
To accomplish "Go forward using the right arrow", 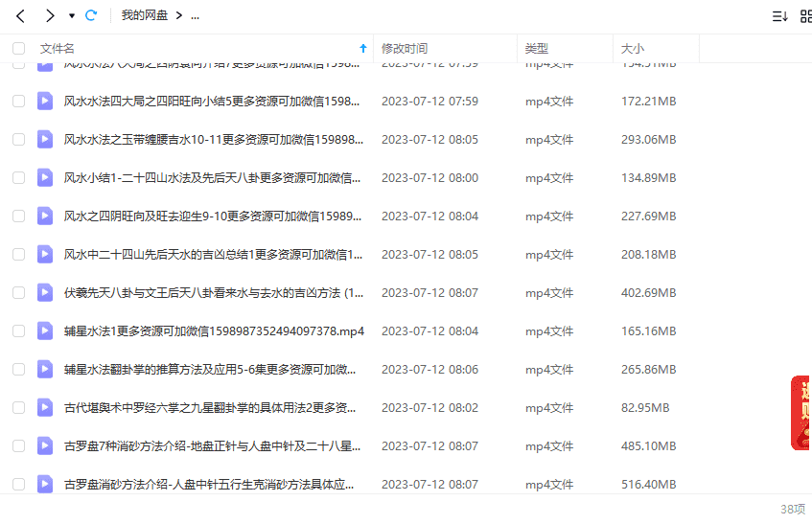I will pos(50,15).
